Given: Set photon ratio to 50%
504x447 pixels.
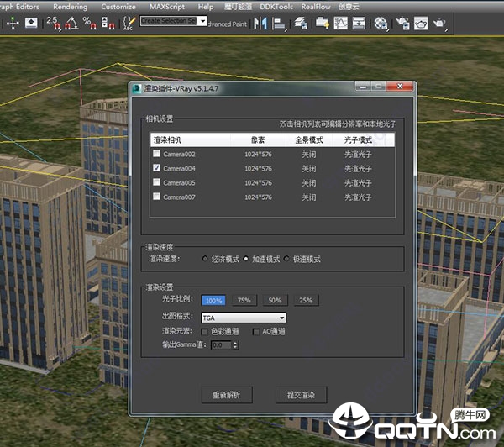Looking at the screenshot, I should pyautogui.click(x=275, y=300).
